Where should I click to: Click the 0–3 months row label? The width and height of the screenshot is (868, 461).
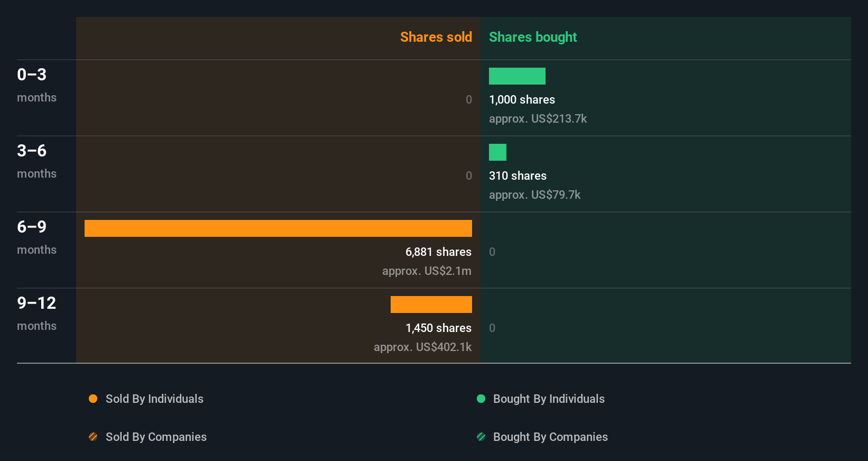(x=36, y=85)
